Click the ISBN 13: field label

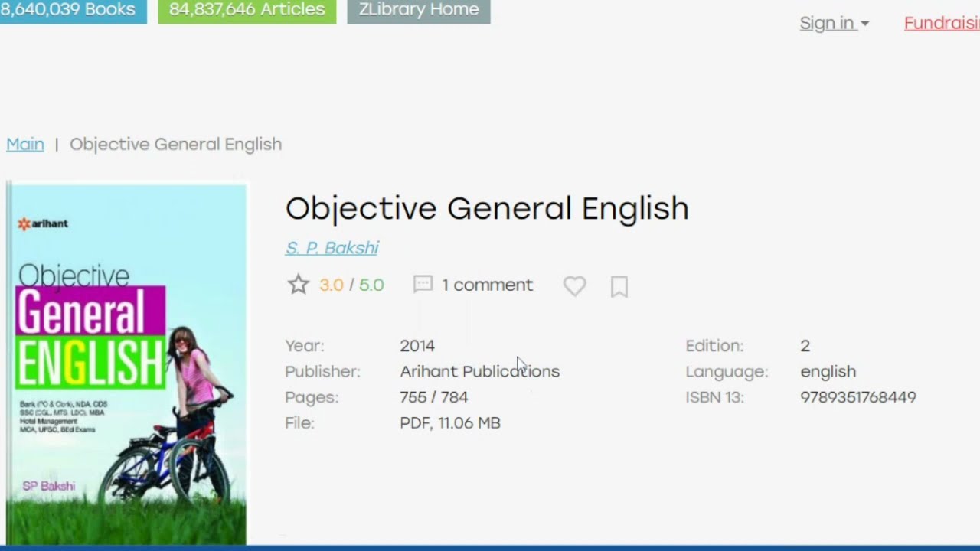tap(715, 397)
